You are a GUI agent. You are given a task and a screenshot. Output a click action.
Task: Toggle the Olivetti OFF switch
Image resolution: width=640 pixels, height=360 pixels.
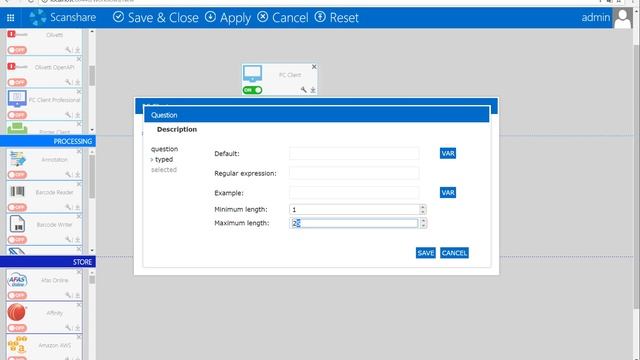17,50
